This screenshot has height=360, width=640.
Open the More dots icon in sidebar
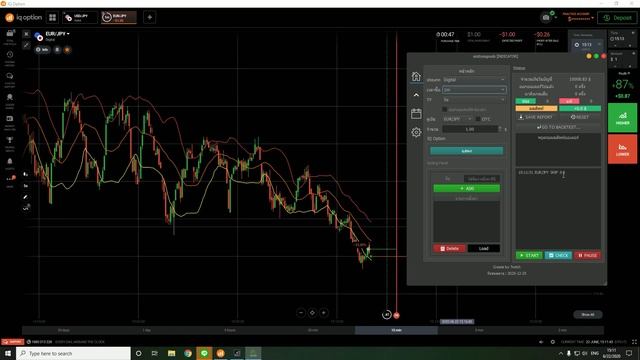point(10,179)
